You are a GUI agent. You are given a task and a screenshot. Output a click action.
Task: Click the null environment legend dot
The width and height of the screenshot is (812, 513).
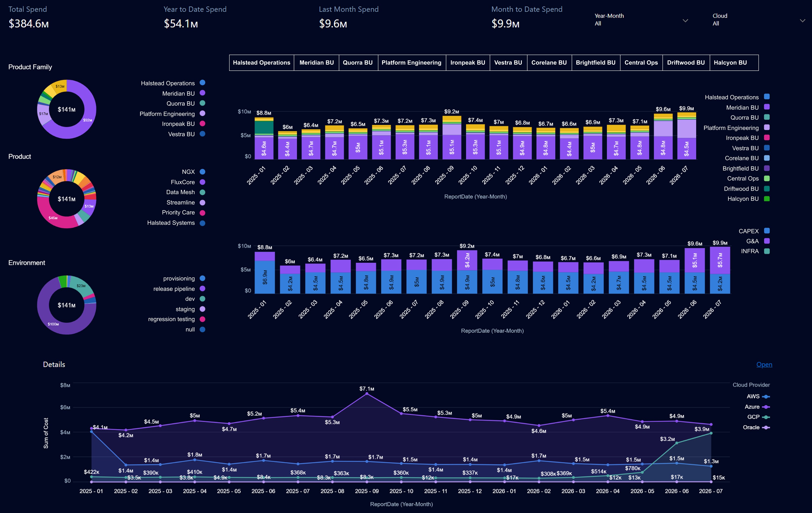[202, 329]
